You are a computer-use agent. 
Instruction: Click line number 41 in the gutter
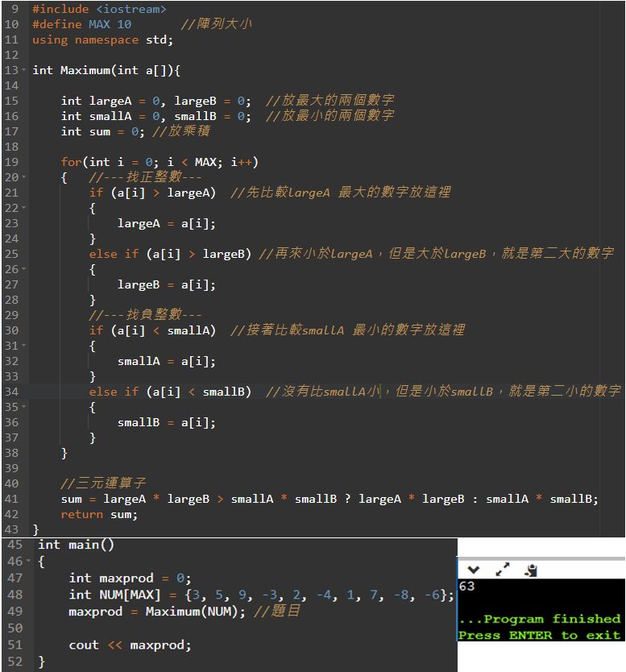(x=11, y=499)
